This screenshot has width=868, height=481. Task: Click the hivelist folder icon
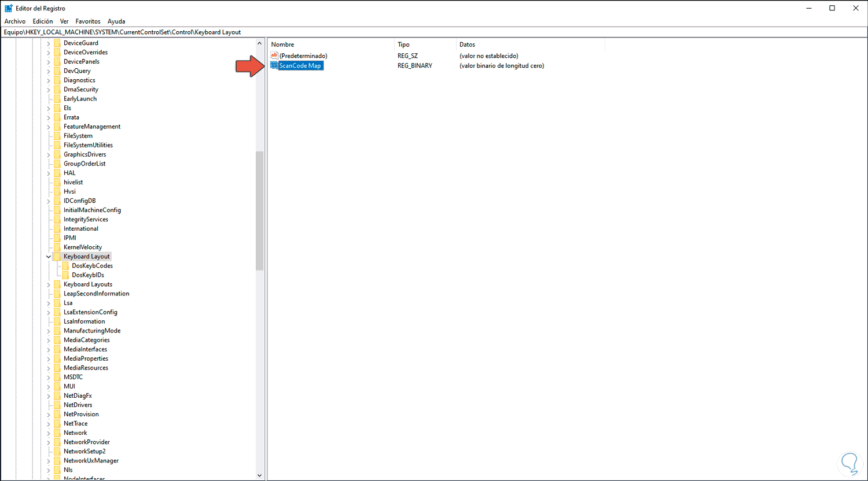coord(57,182)
